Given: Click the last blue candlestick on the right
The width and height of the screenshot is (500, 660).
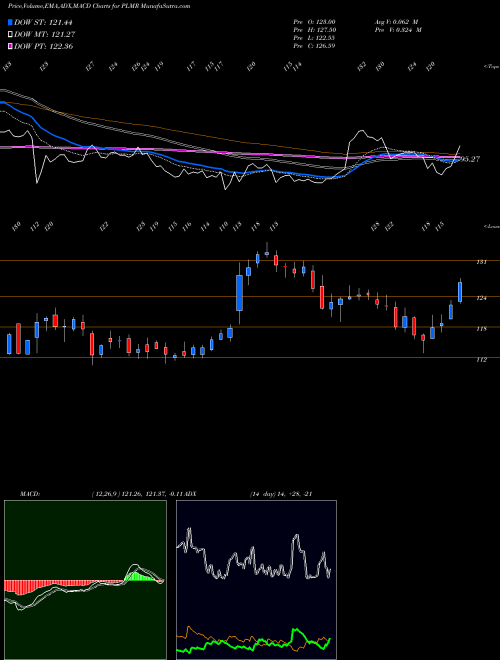Looking at the screenshot, I should click(460, 292).
